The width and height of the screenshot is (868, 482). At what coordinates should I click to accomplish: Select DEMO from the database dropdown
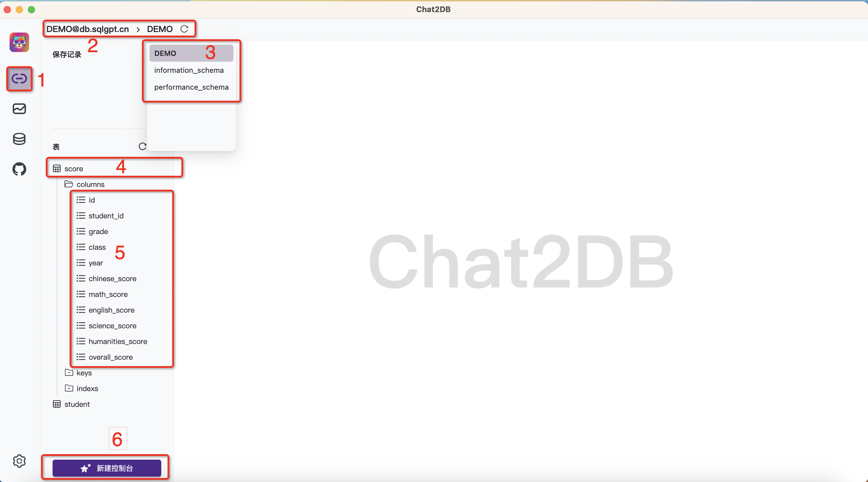point(165,53)
